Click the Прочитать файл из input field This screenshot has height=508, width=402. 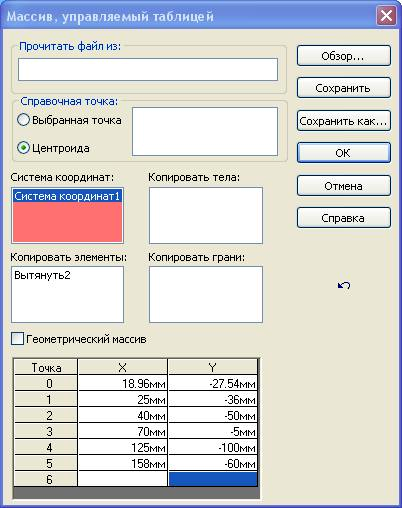[148, 69]
